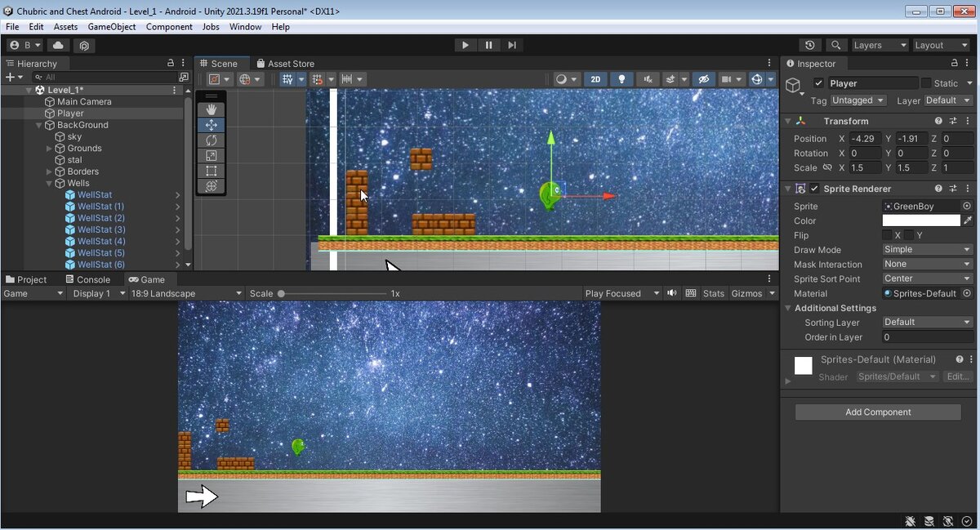Disable the Player active checkbox

[x=819, y=83]
